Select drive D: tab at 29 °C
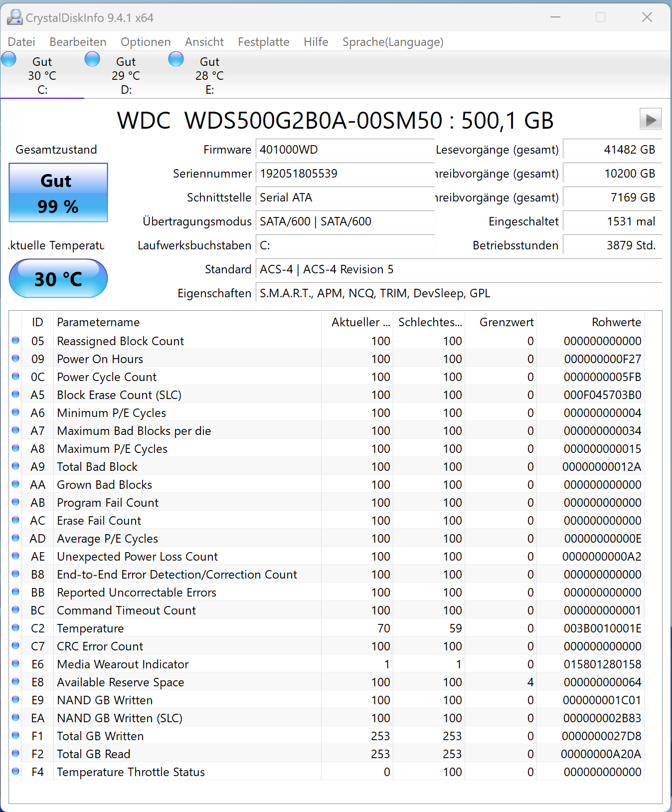Viewport: 672px width, 812px height. (126, 75)
